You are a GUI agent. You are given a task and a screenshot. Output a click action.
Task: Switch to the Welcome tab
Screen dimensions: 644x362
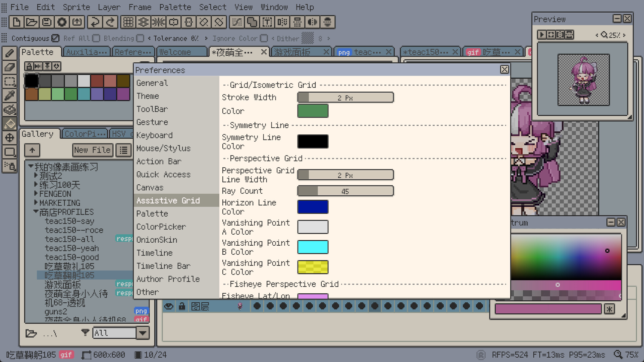coord(181,52)
